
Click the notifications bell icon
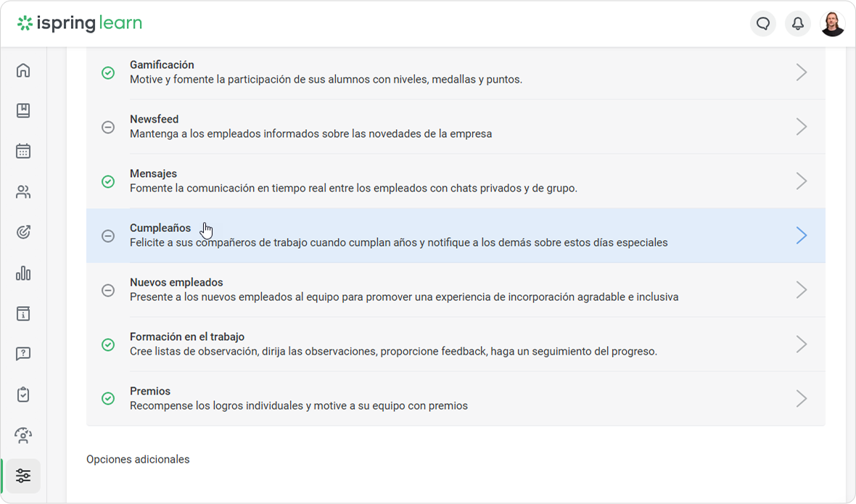(797, 24)
